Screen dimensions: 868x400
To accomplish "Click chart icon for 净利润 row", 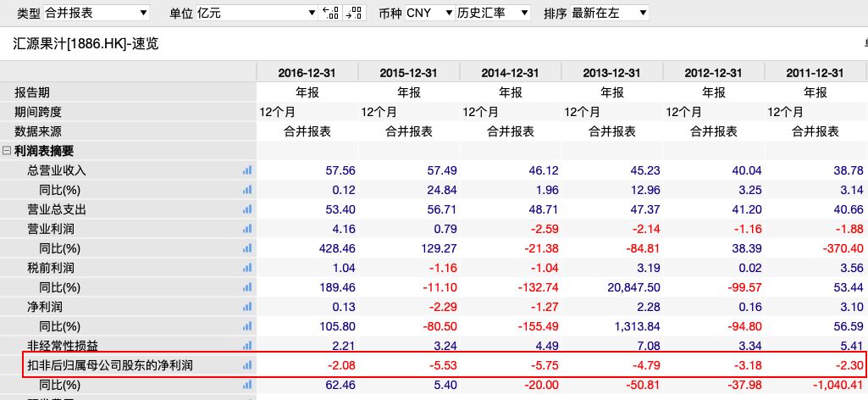I will pos(247,307).
